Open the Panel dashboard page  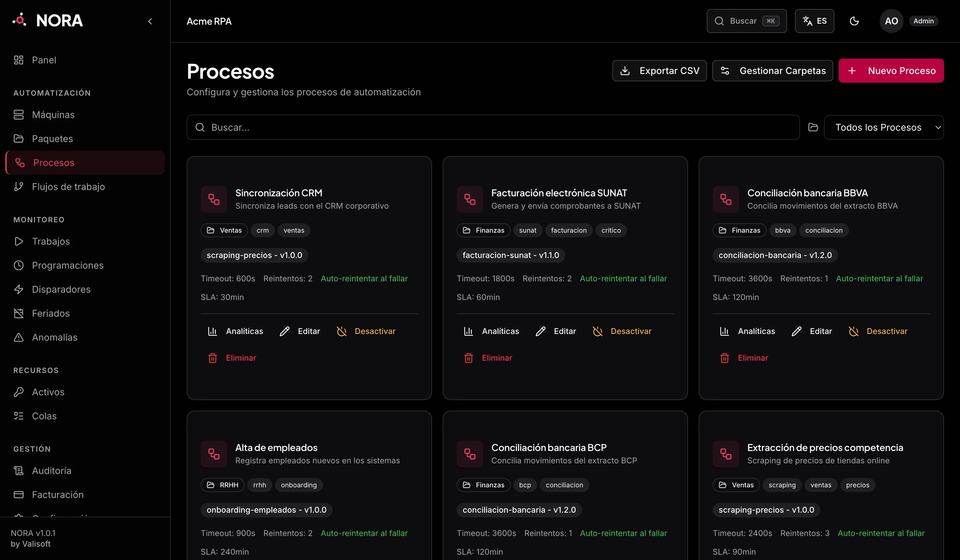[x=85, y=60]
